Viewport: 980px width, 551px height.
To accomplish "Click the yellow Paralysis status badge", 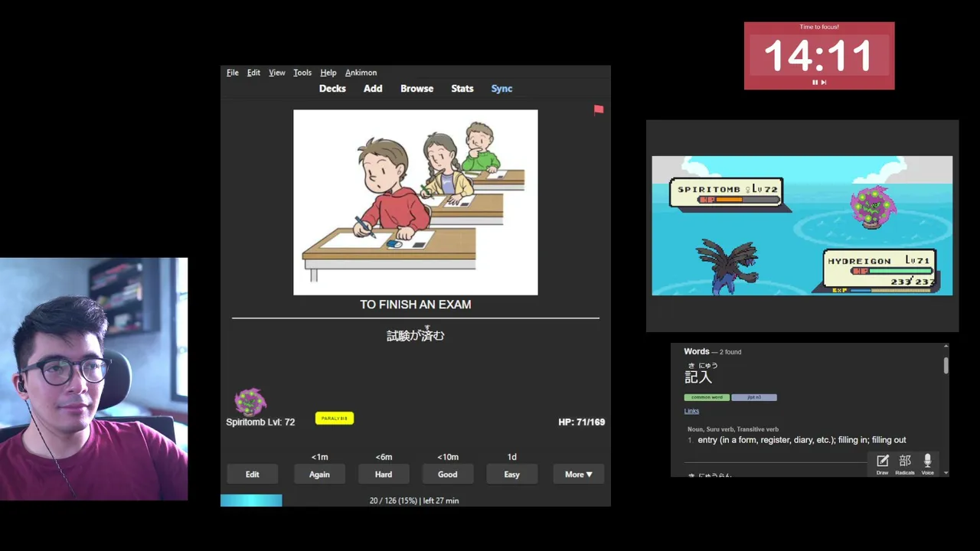I will [335, 419].
